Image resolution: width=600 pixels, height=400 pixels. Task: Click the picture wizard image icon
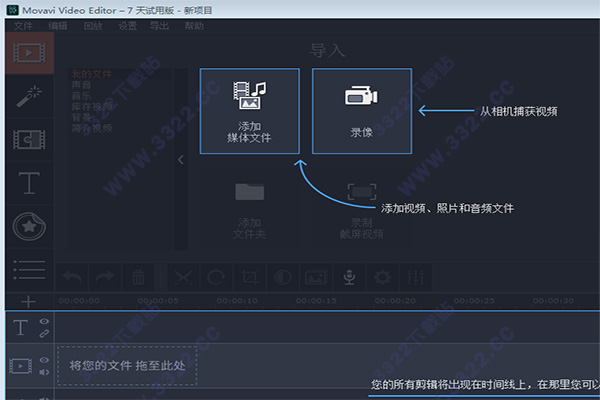click(x=316, y=277)
